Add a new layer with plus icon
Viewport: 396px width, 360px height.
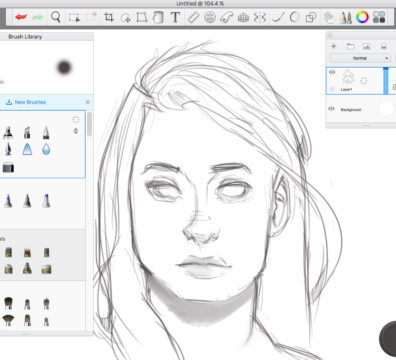[334, 46]
